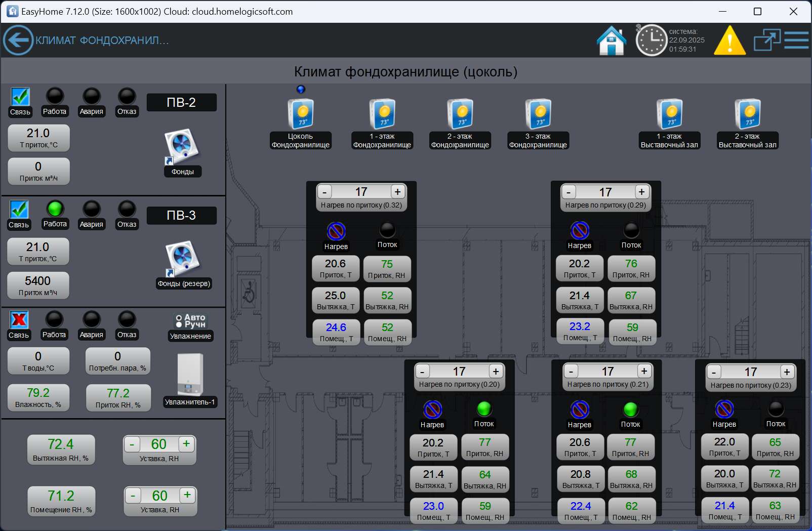Toggle the ПВ-3 Связь checkbox
The height and width of the screenshot is (531, 812).
19,209
